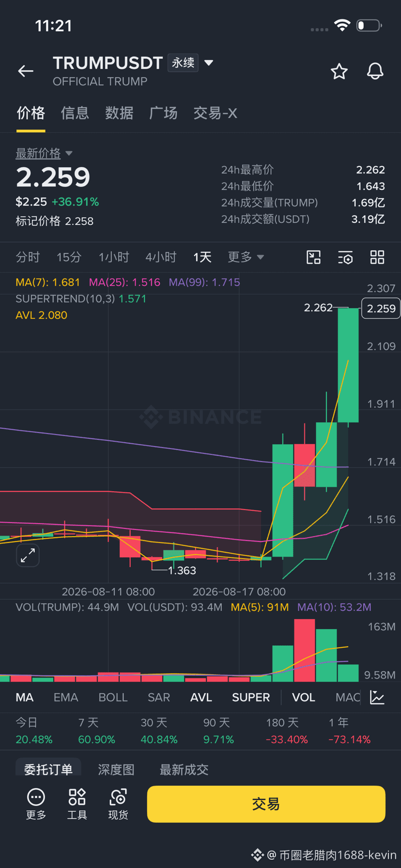Toggle the MAC sub-indicator

(x=348, y=697)
